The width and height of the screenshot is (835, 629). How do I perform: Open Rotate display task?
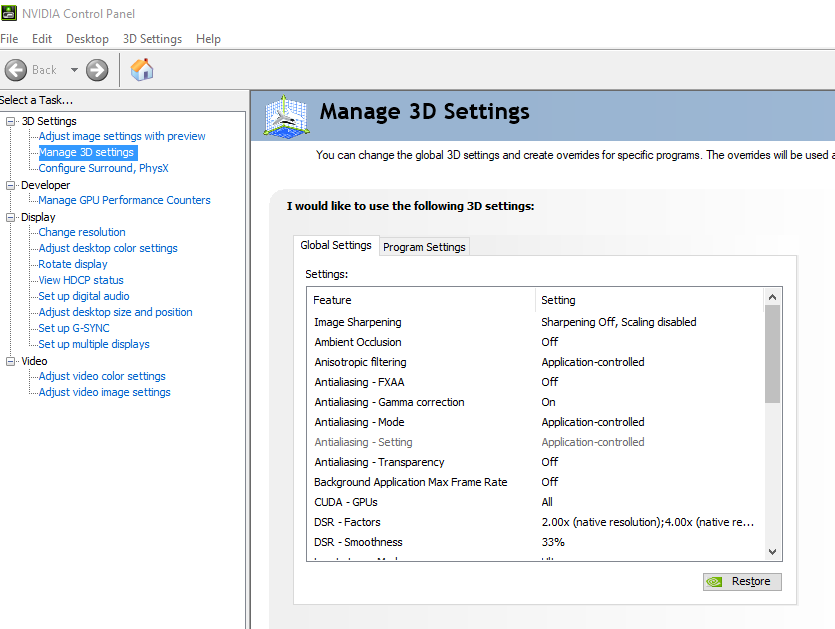pyautogui.click(x=73, y=264)
